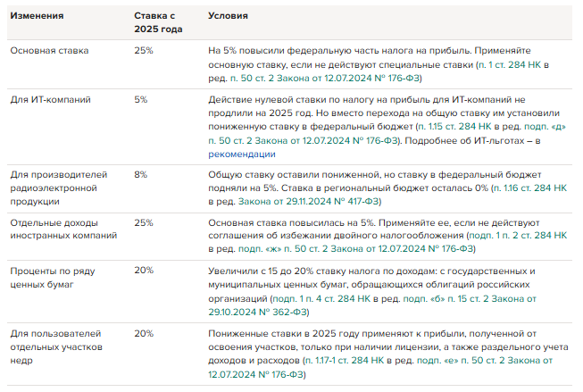Open link 'п. 1.16 ст. 284 НК'
This screenshot has width=583, height=392.
[530, 188]
